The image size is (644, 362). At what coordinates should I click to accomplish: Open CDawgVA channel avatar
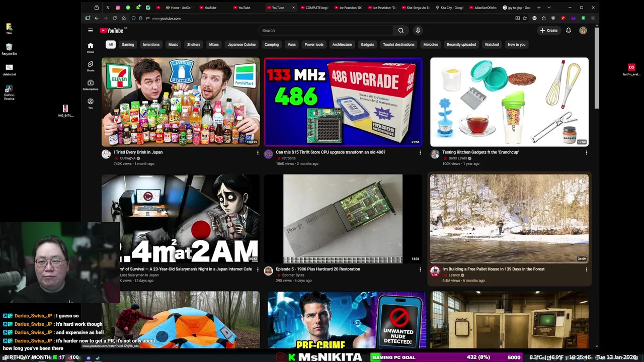(x=106, y=154)
